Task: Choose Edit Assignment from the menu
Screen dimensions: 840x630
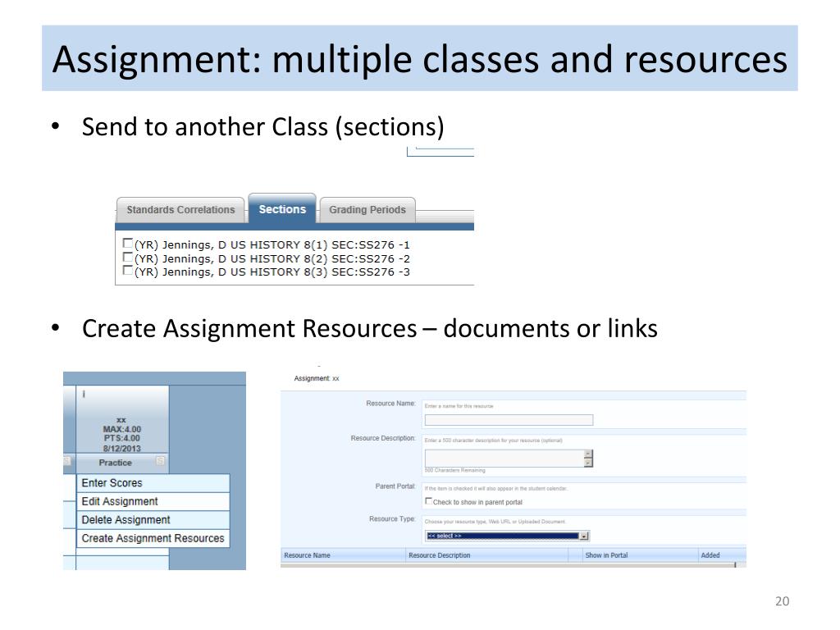Action: tap(153, 501)
